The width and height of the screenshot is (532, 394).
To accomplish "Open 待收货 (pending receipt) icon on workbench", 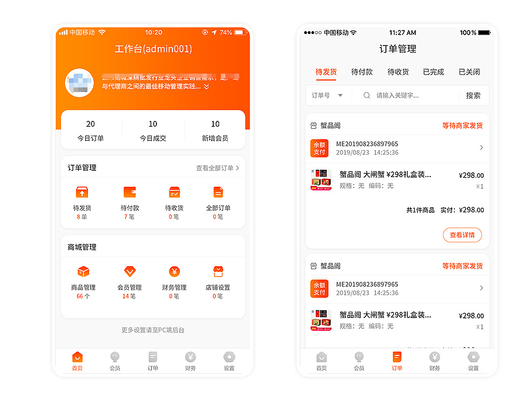I will 174,192.
